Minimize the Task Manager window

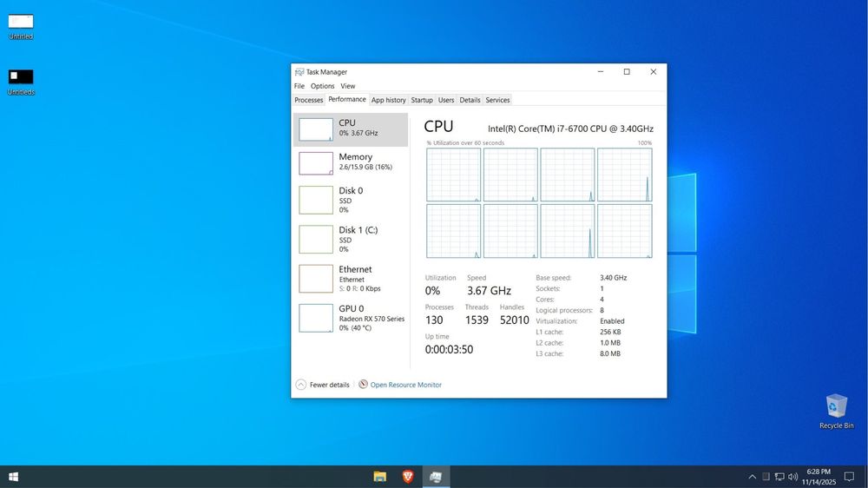pos(601,72)
